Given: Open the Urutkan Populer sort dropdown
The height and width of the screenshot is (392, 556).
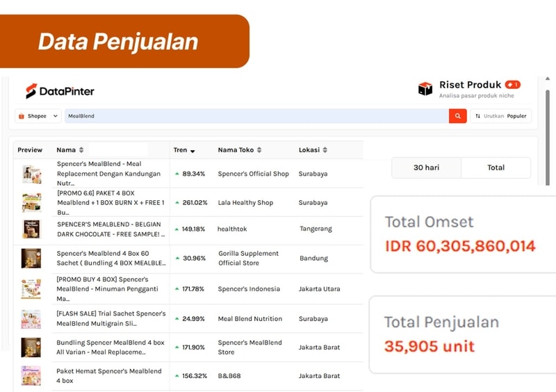Looking at the screenshot, I should point(501,116).
